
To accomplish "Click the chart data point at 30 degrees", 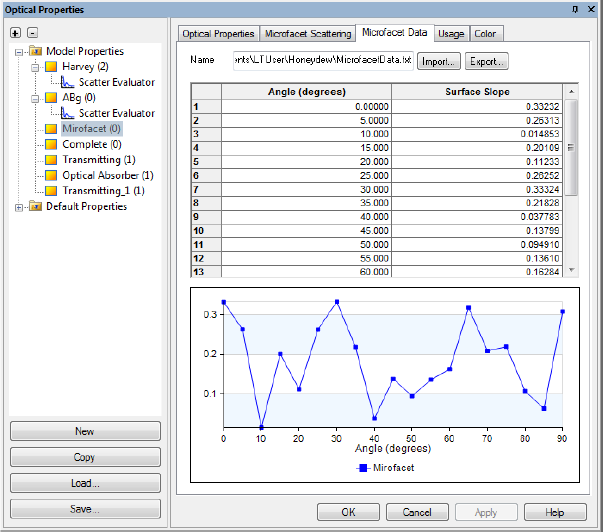I will tap(337, 302).
